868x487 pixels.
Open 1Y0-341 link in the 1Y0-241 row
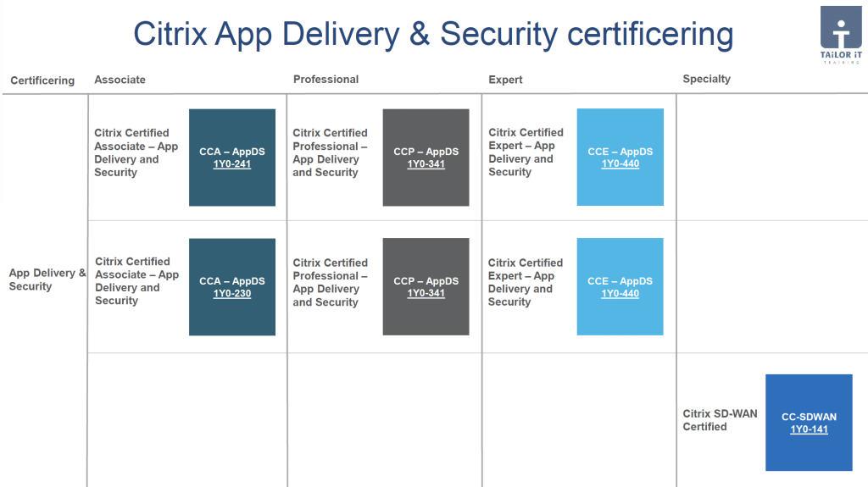point(426,163)
